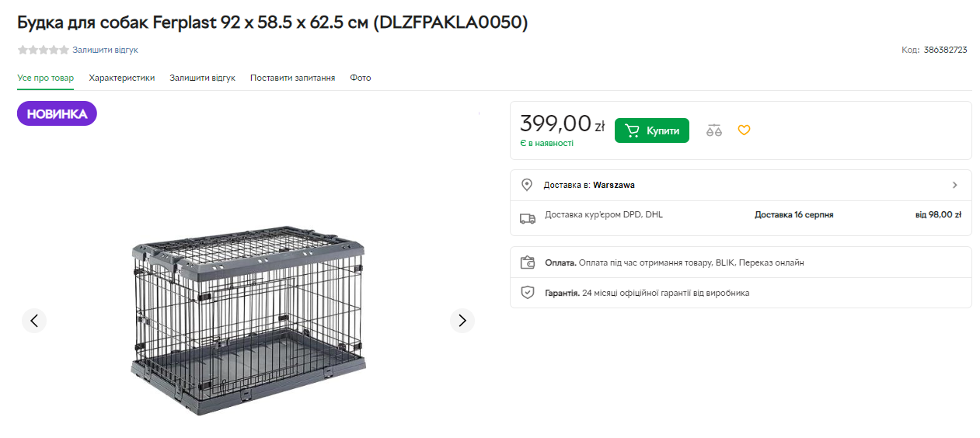The width and height of the screenshot is (980, 438).
Task: Click the dog crate product image
Action: [248, 318]
